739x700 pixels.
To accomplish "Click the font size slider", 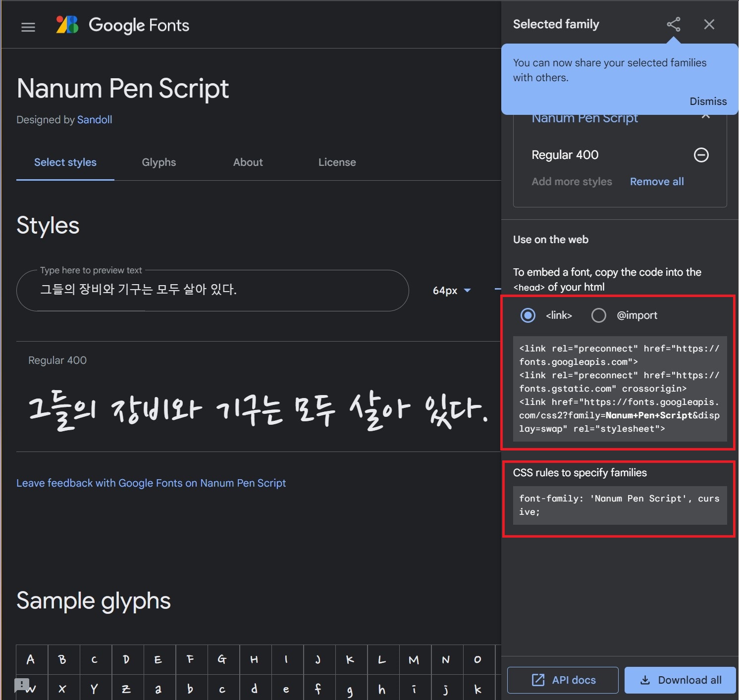I will [x=498, y=289].
